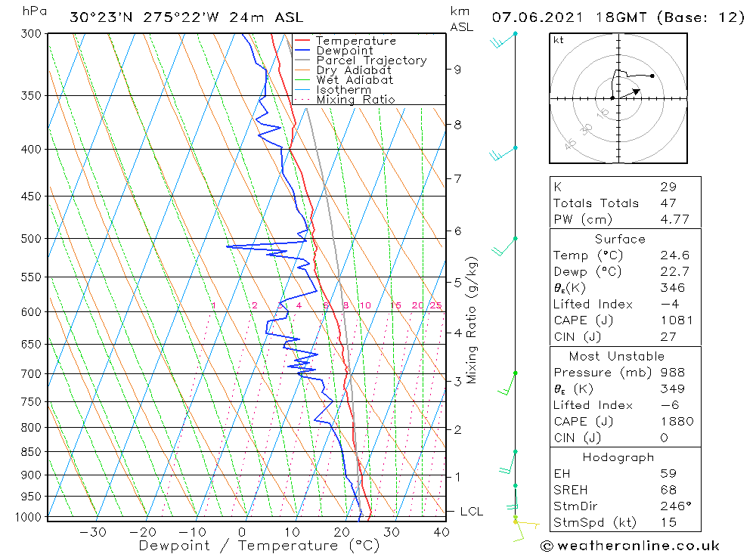The width and height of the screenshot is (756, 554).
Task: Click the Mixing Ratio (g/kg) vertical axis title
Action: click(472, 320)
